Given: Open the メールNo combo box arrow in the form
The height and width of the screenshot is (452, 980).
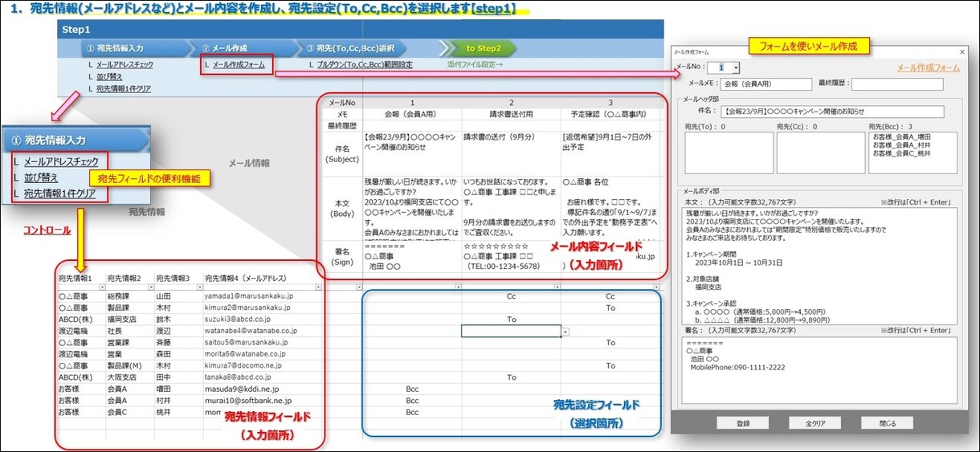Looking at the screenshot, I should (x=736, y=68).
